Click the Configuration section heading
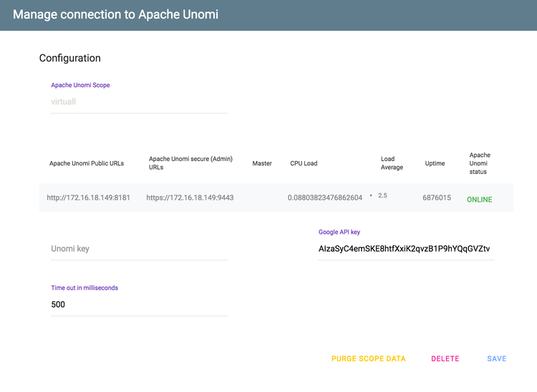Screen dimensions: 537x392 coord(70,58)
